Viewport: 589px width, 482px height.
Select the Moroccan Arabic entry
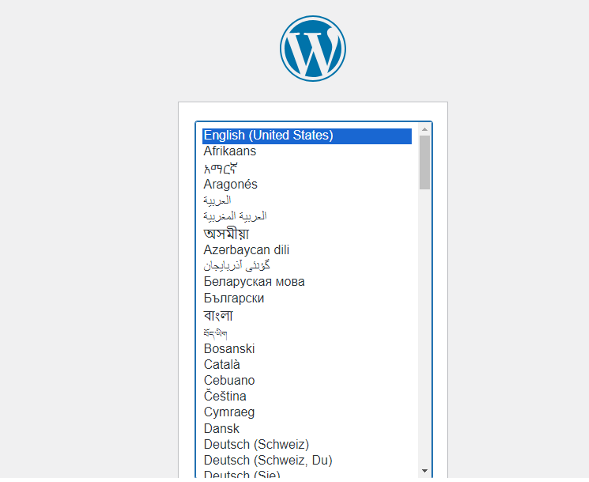pyautogui.click(x=307, y=216)
